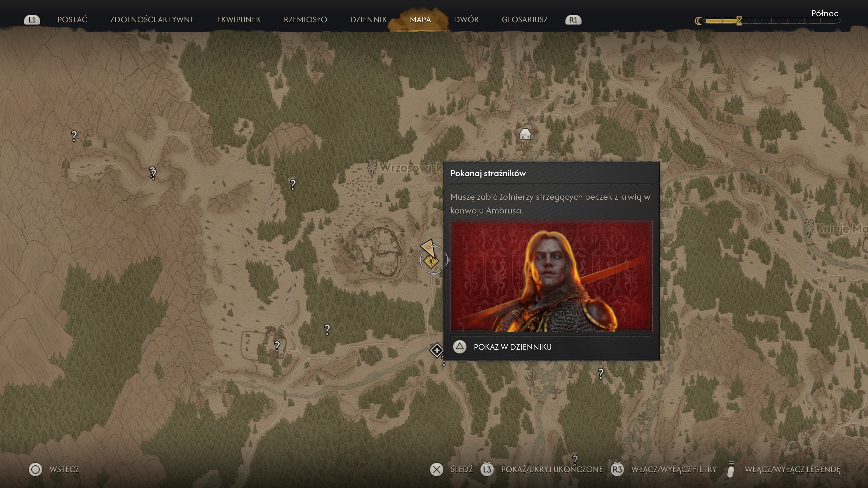Screen dimensions: 868x488
Task: Switch to the DWÓR tab
Action: [x=466, y=19]
